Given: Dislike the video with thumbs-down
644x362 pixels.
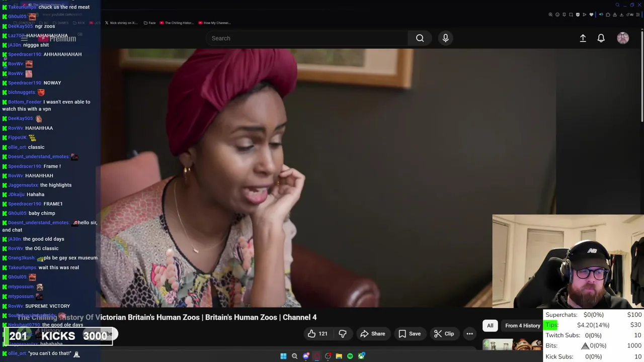Looking at the screenshot, I should tap(343, 334).
